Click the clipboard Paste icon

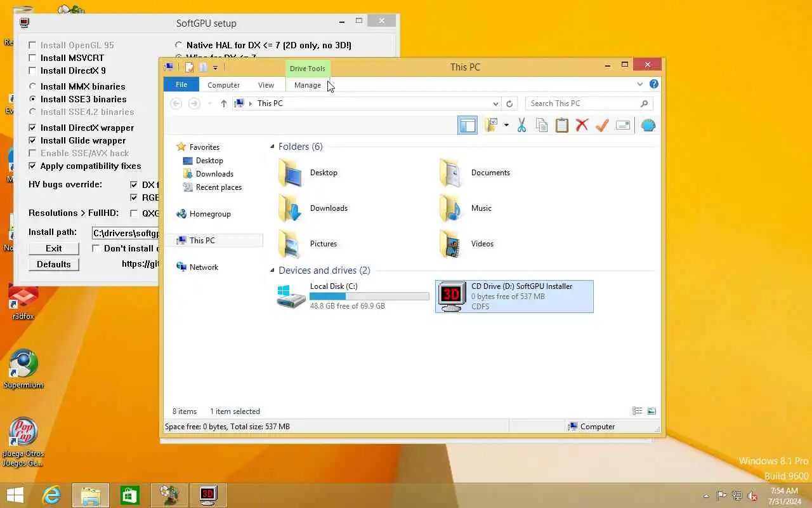coord(561,125)
